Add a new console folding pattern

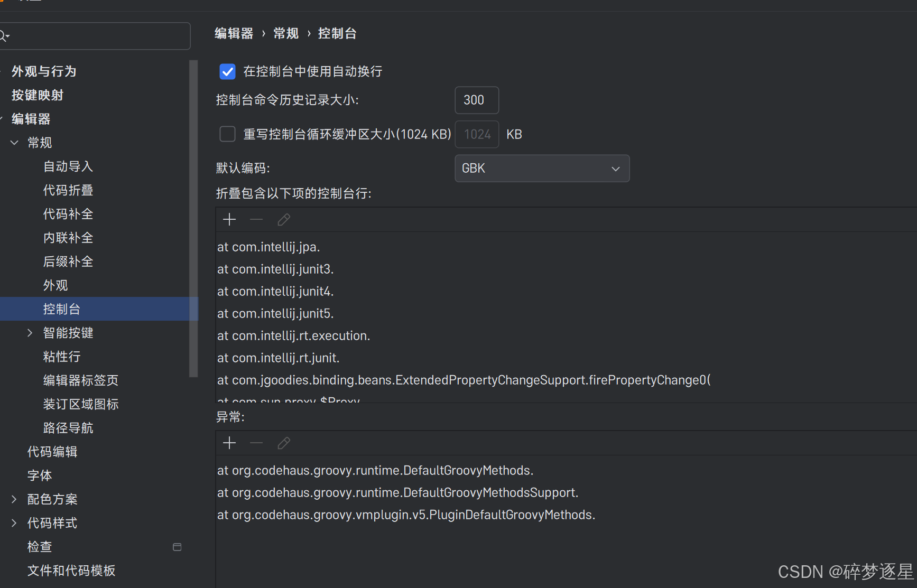(x=229, y=219)
